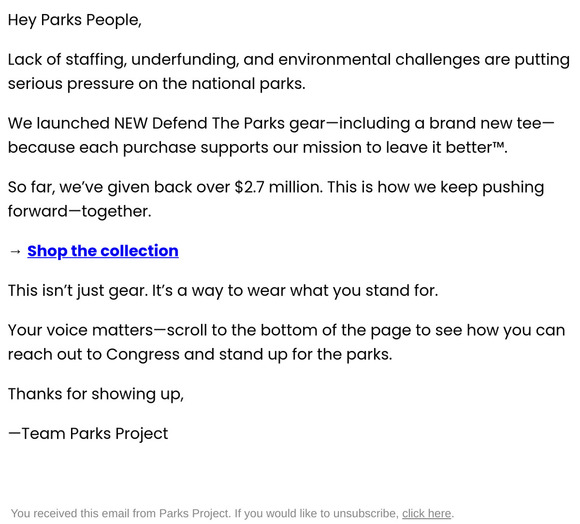Click the arrow before Shop the collection
Screen dimensions: 580x524
tap(15, 251)
